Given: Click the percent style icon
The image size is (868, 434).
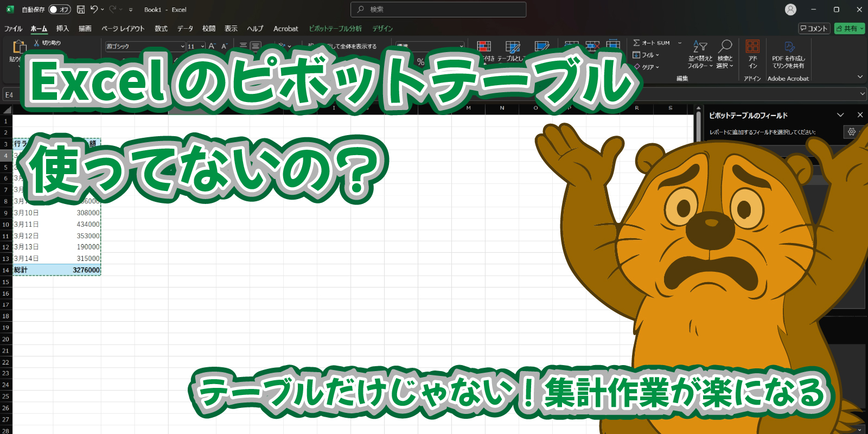Looking at the screenshot, I should (421, 62).
